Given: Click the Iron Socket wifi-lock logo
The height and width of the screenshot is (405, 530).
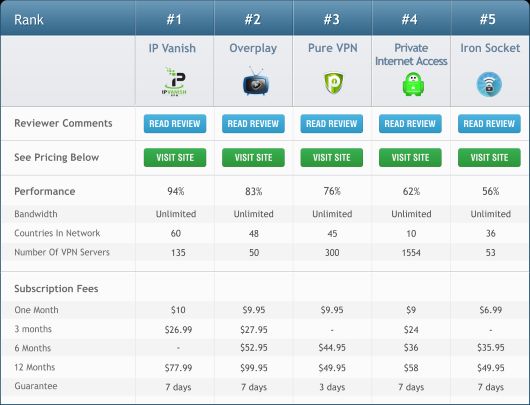Looking at the screenshot, I should [x=489, y=84].
